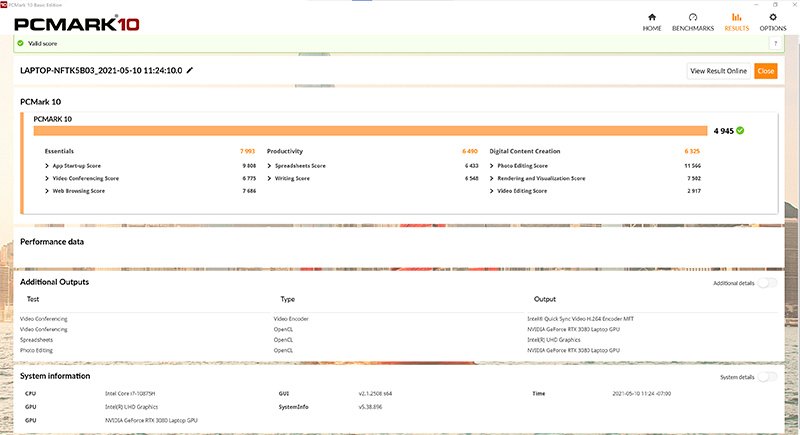Click the green check beside score 4 945
This screenshot has height=435, width=800.
click(x=740, y=131)
